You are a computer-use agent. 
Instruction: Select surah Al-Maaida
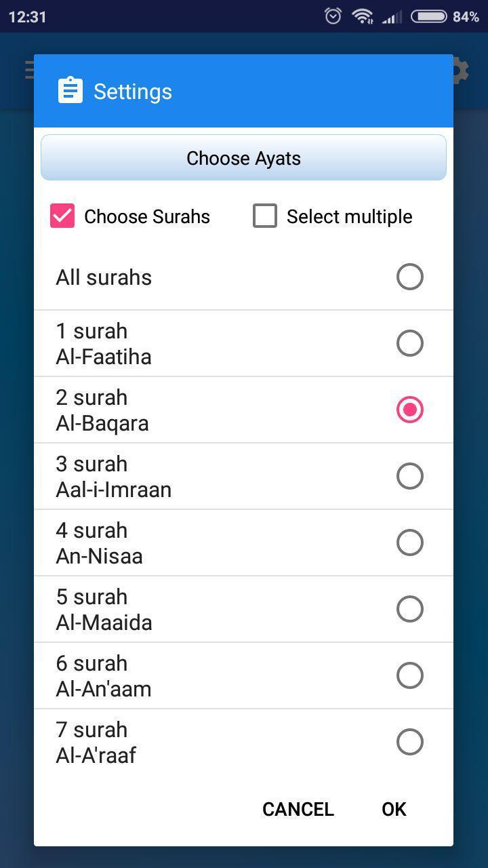coord(409,609)
